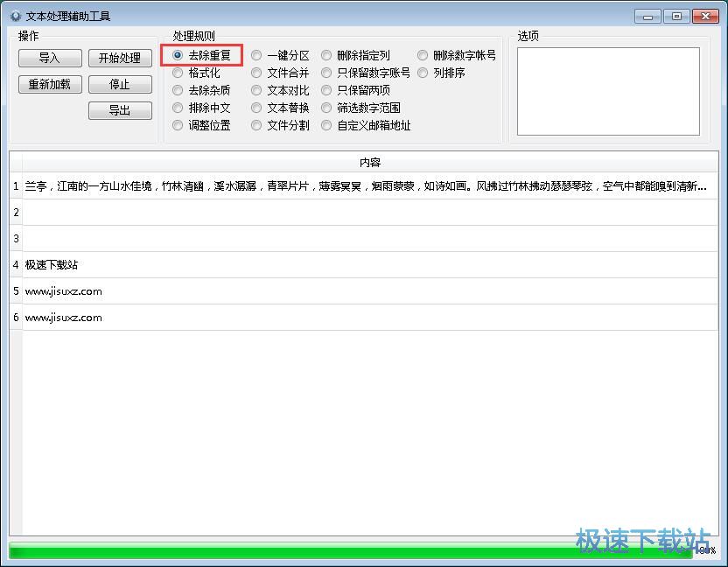Minimize the 文本处理辅助工具 window

(x=647, y=17)
